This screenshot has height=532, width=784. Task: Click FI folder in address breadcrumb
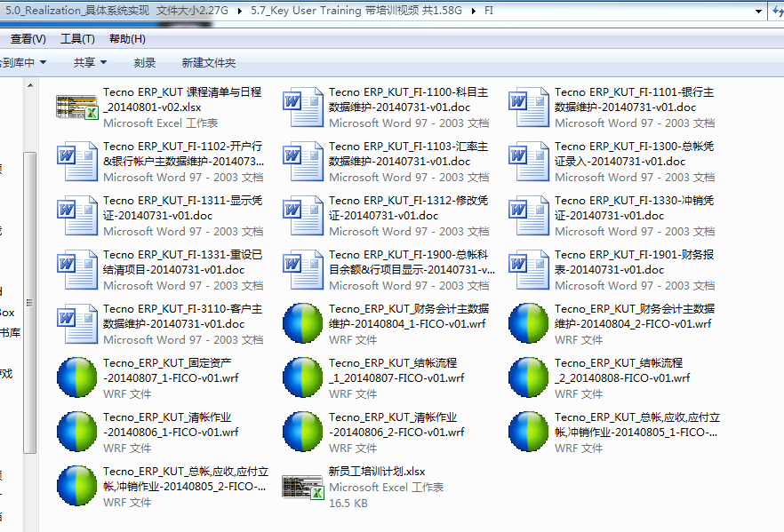(x=489, y=11)
